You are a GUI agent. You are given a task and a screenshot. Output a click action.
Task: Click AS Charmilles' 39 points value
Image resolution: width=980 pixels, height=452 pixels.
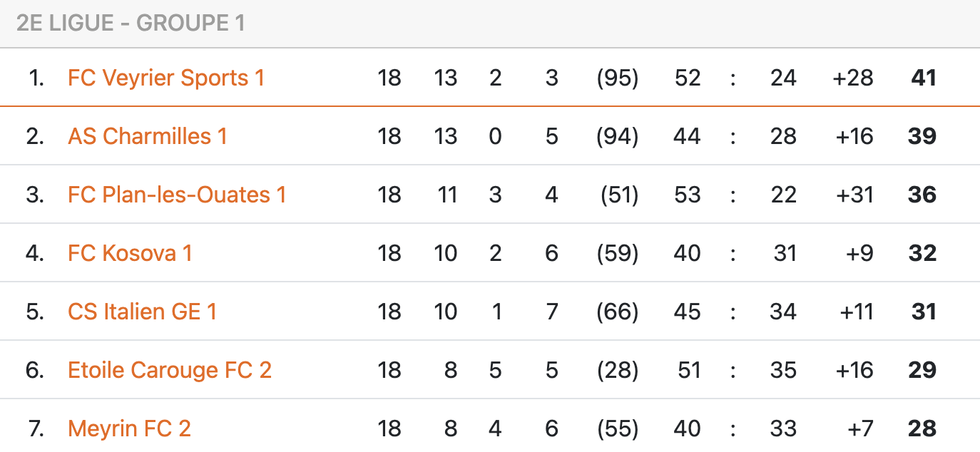[922, 136]
